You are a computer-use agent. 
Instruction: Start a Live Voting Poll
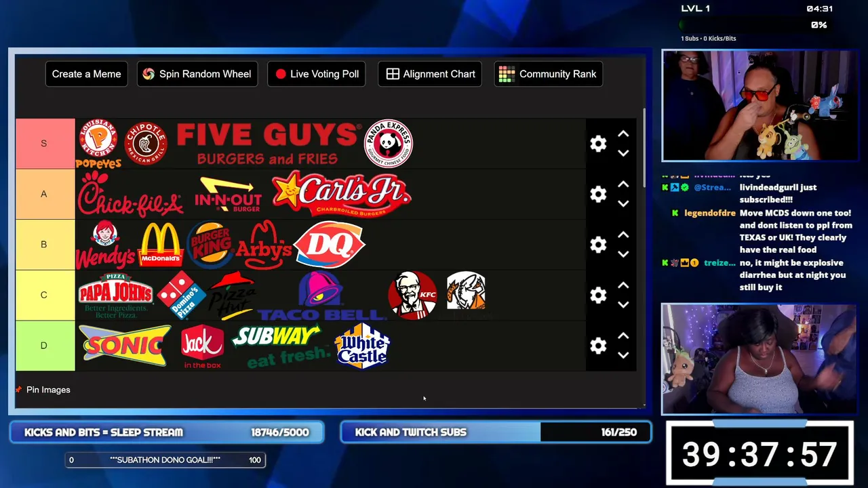(x=317, y=74)
